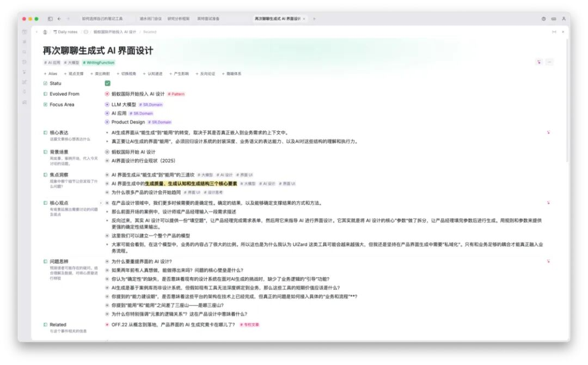Click the node bullet before LLM 大模型
Image resolution: width=588 pixels, height=365 pixels.
(x=107, y=105)
